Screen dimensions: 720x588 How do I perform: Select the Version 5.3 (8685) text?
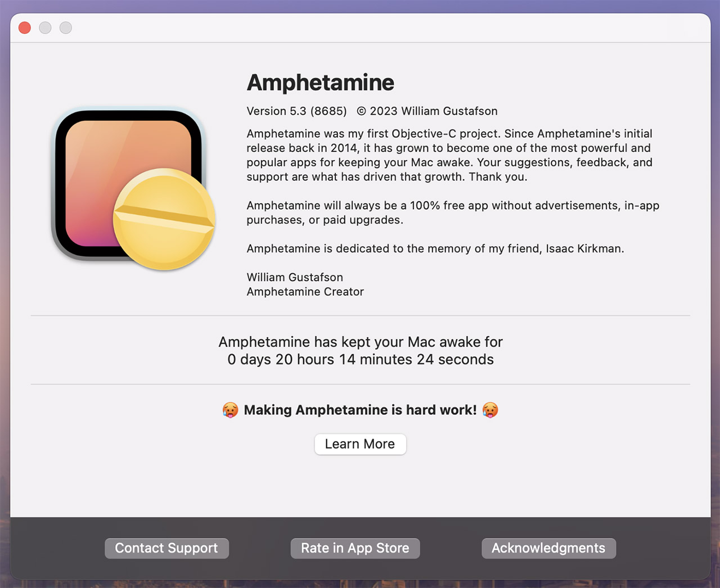click(296, 111)
